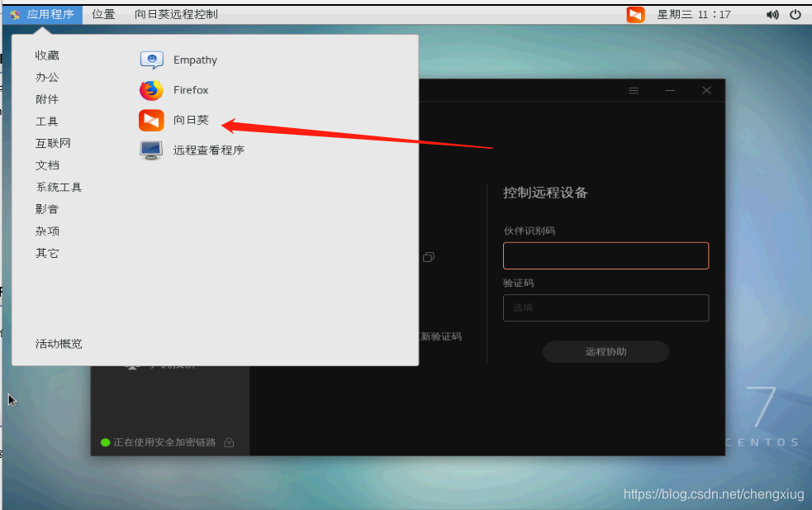
Task: Select the 办公 category
Action: [x=47, y=77]
